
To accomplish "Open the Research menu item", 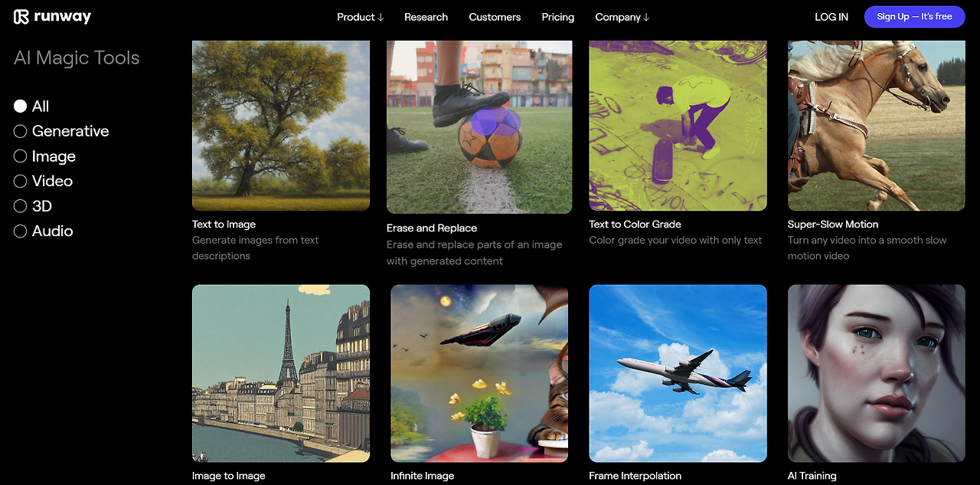I will [x=426, y=17].
